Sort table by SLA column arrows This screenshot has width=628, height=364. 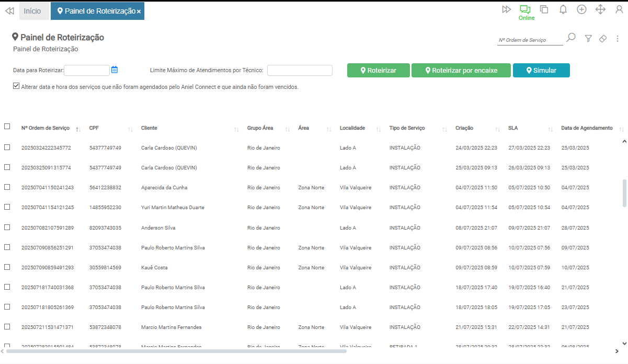(550, 129)
